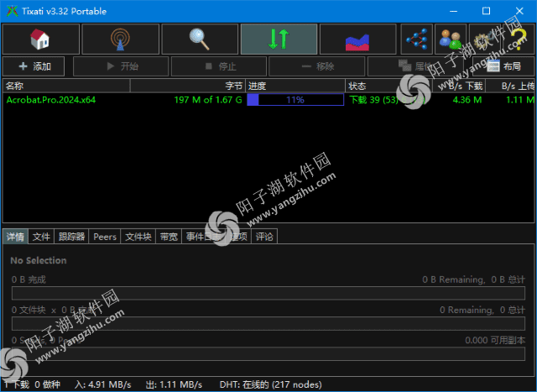Image resolution: width=537 pixels, height=392 pixels.
Task: Switch to the Peers tab
Action: tap(105, 237)
